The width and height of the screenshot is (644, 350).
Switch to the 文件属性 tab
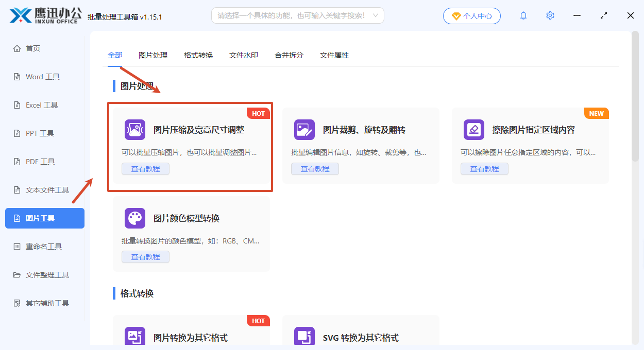[x=334, y=55]
